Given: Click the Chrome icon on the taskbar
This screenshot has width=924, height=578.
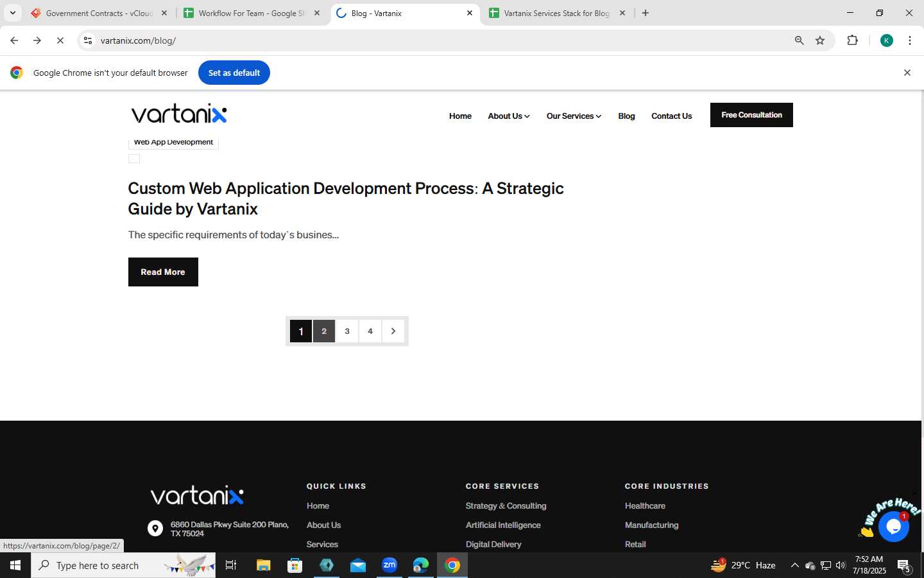Looking at the screenshot, I should (x=452, y=565).
